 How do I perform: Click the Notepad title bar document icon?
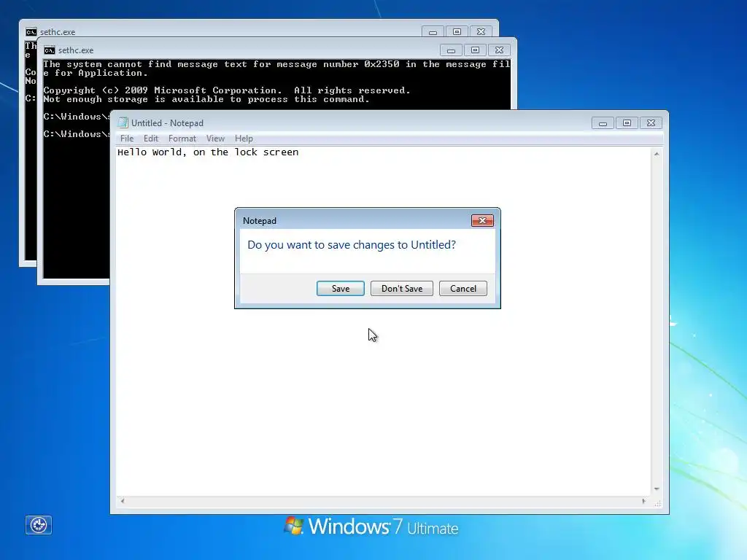click(x=123, y=122)
